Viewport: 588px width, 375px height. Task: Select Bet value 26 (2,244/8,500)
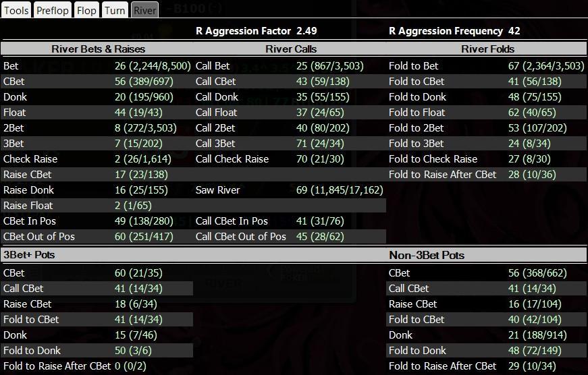click(x=153, y=66)
